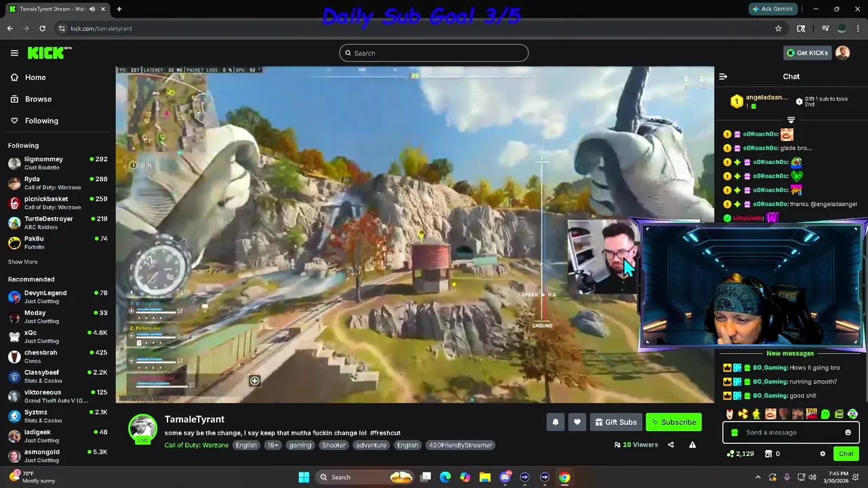Expand the gifter leaderboard chevron
Screen dimensions: 868x488
[x=791, y=120]
